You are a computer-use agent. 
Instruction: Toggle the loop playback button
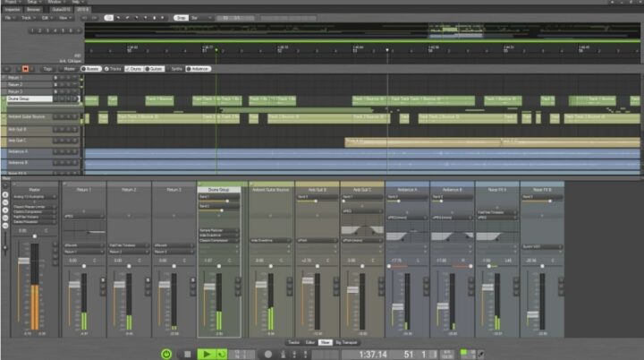pos(221,354)
